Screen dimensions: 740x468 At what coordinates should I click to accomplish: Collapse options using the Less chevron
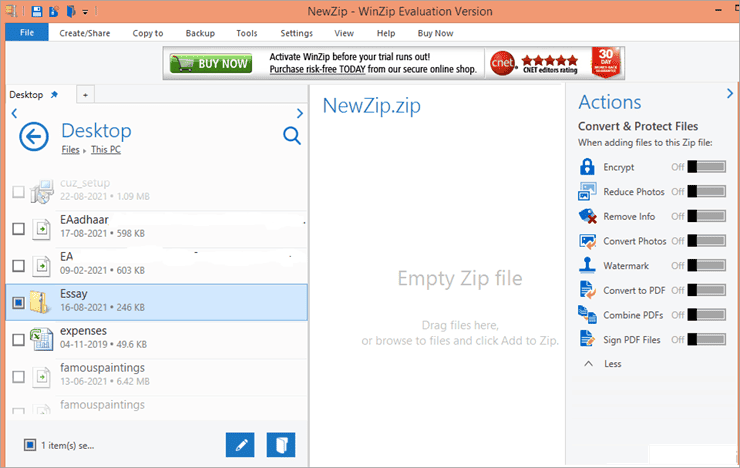(589, 364)
